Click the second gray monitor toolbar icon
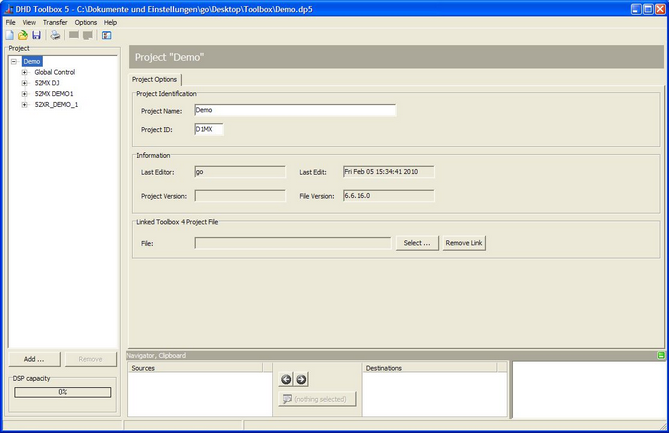Screen dimensions: 669x433 click(88, 35)
